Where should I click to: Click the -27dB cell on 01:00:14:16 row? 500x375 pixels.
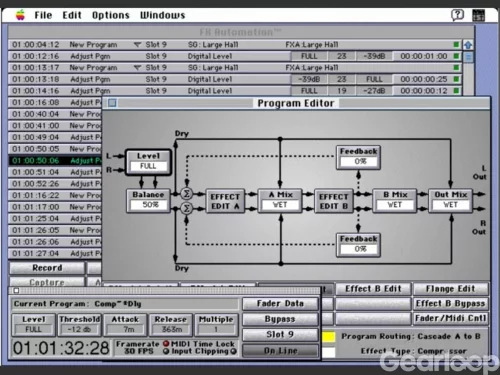(x=374, y=91)
